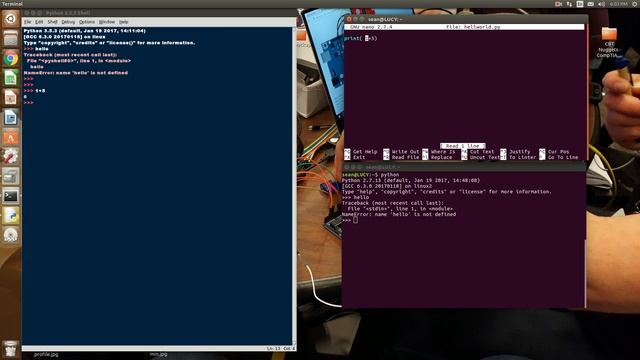Select the min.jpg desktop file label
Image resolution: width=640 pixels, height=360 pixels.
(x=158, y=354)
